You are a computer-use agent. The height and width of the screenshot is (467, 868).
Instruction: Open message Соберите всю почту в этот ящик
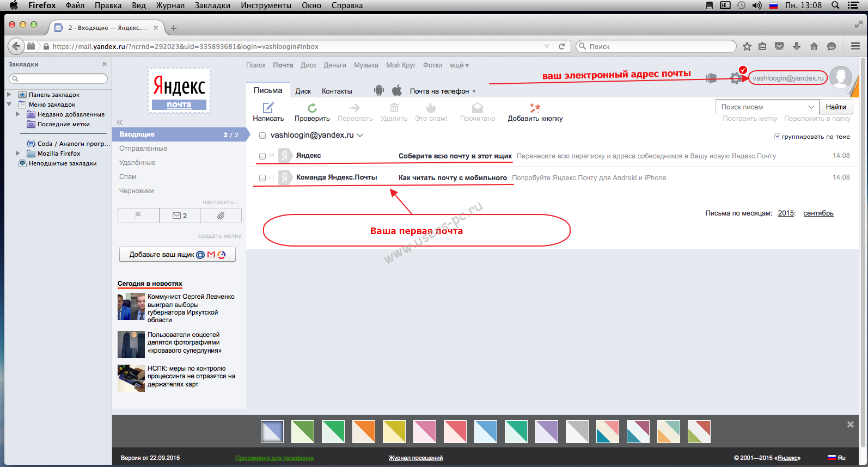pyautogui.click(x=455, y=156)
